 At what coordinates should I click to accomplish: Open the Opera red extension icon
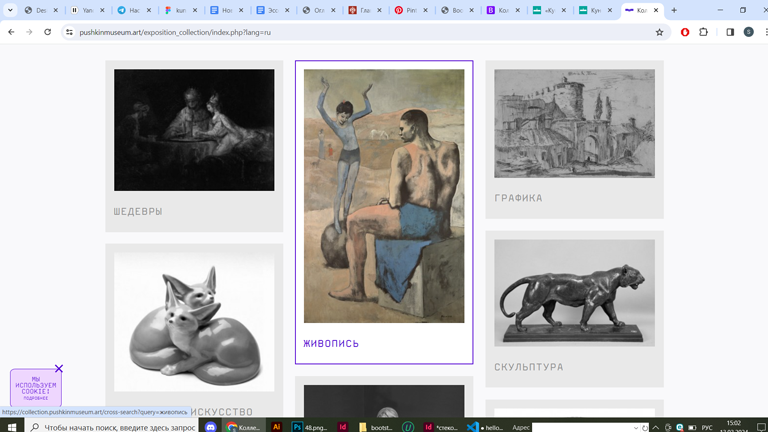click(685, 32)
